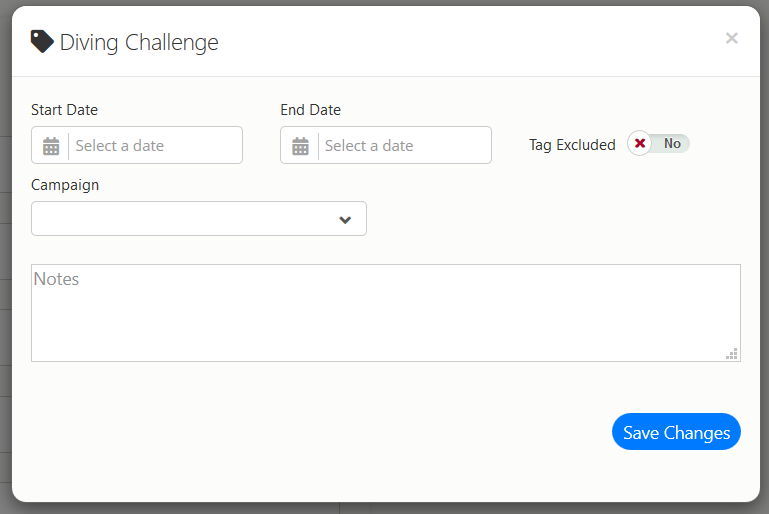Open the End Date calendar icon
769x514 pixels.
coord(300,146)
